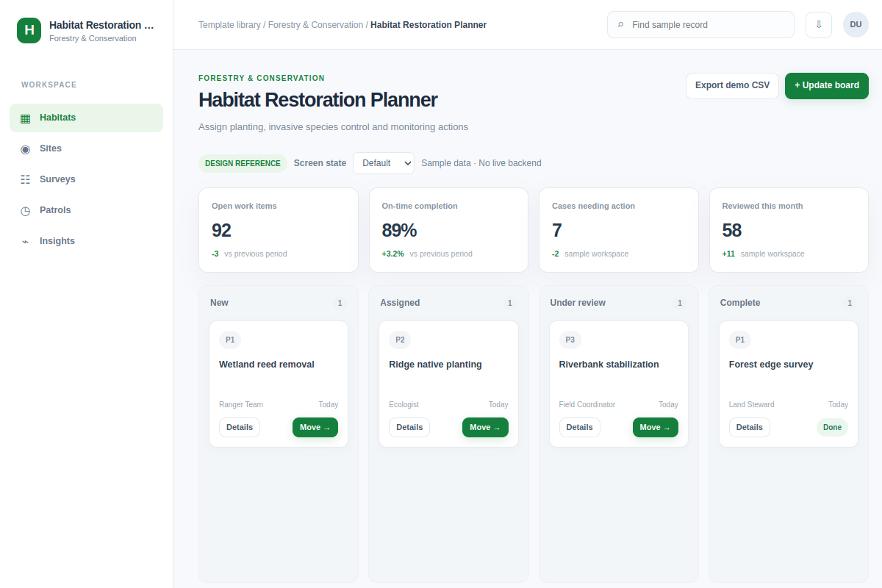This screenshot has width=882, height=588.
Task: Click the Update board button
Action: click(x=827, y=85)
